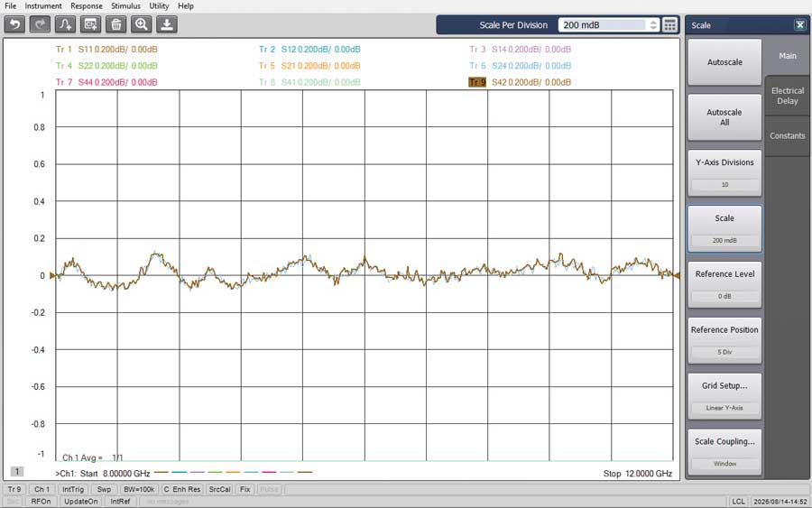Click the IntRef status bar entry
The image size is (812, 508).
[x=120, y=502]
